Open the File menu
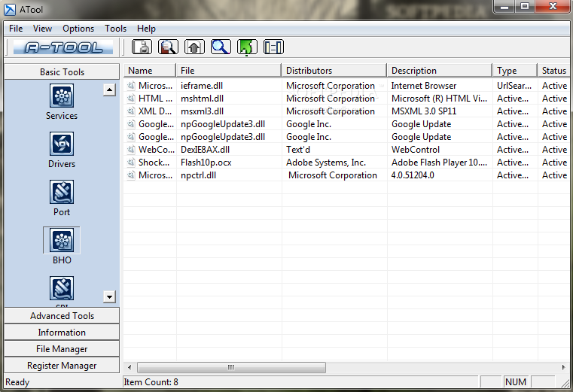Viewport: 573px width, 392px height. 16,29
